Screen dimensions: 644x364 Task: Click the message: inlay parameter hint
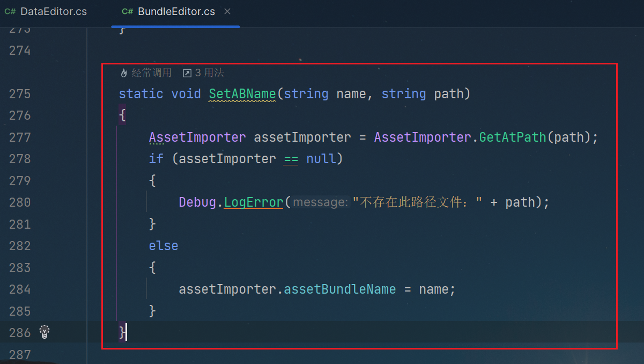(x=320, y=202)
